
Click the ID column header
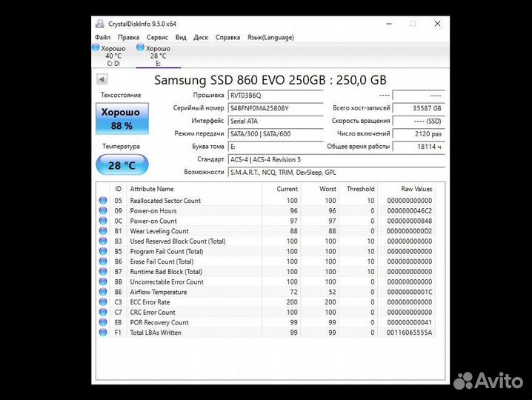118,189
